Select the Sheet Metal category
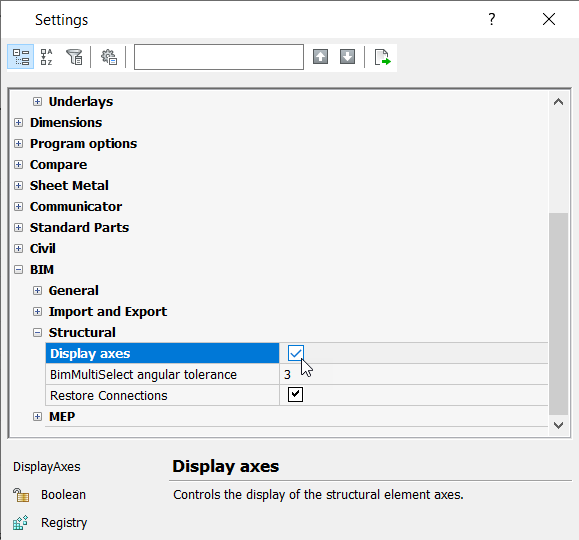 pos(69,185)
